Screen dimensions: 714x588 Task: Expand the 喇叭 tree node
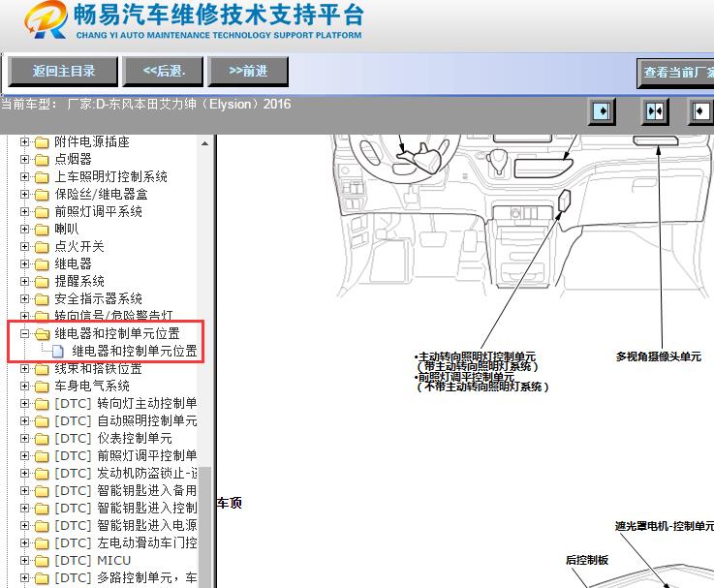tap(24, 229)
